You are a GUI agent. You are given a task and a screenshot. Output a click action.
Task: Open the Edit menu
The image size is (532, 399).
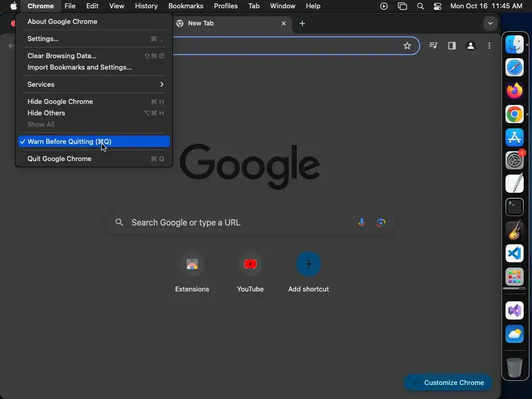(92, 6)
